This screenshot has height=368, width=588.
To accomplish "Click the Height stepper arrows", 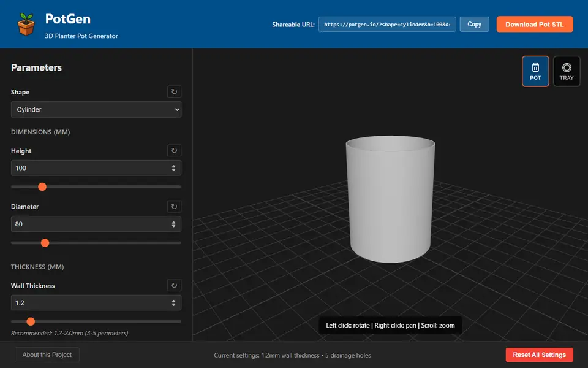I will (x=173, y=168).
